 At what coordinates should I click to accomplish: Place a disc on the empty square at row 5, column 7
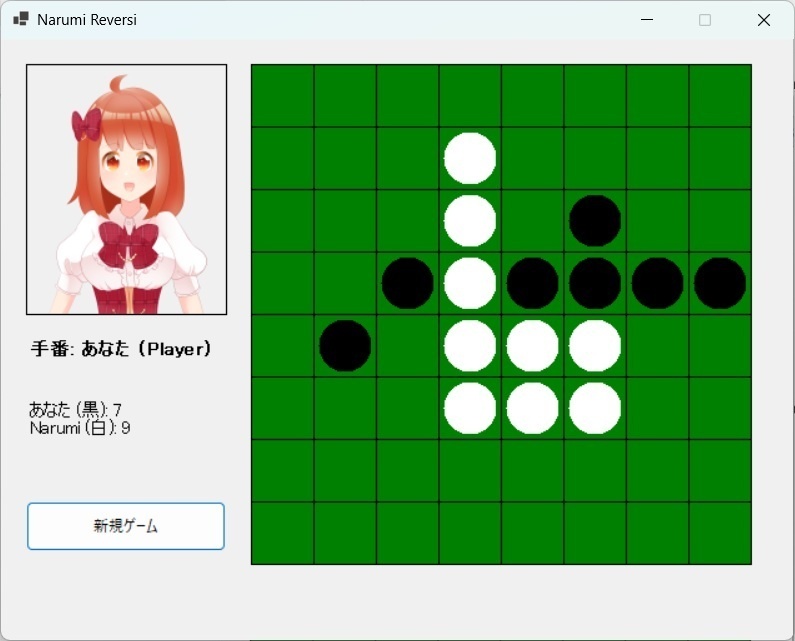(658, 345)
